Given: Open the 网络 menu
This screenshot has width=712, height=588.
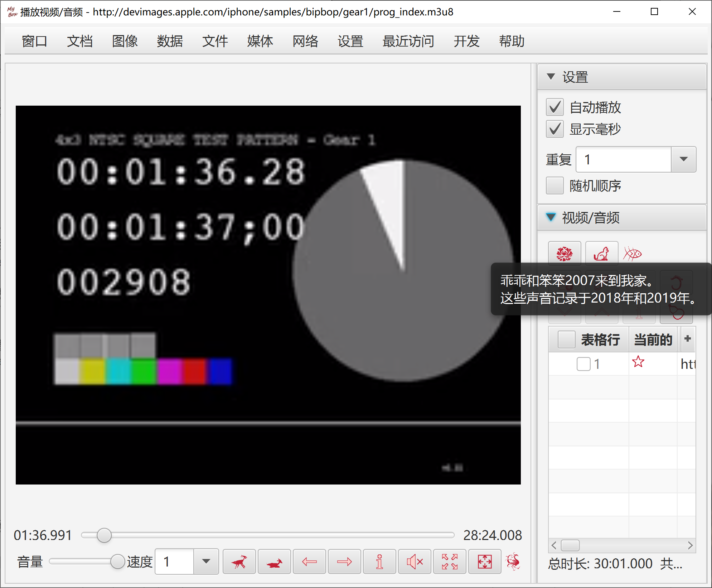Looking at the screenshot, I should [305, 41].
